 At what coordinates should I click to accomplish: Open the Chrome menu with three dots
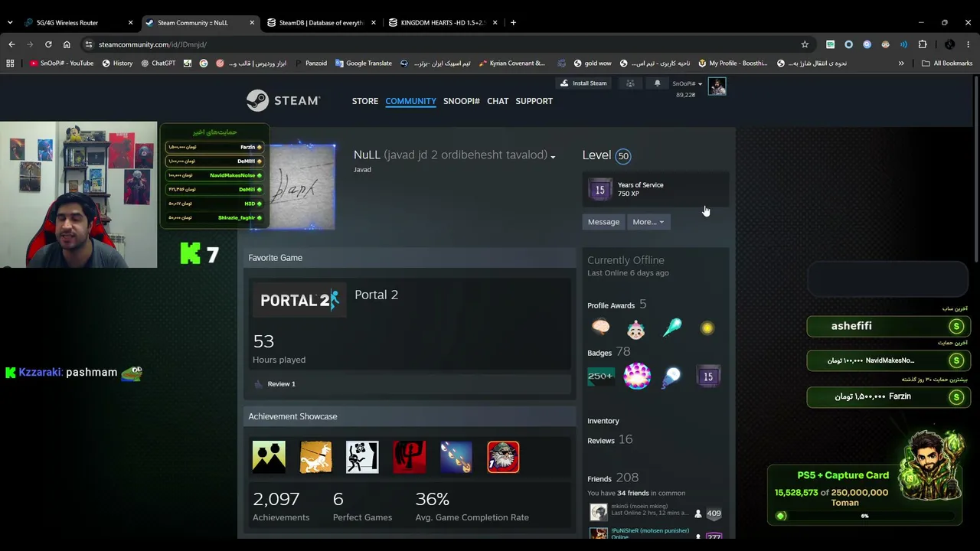pos(969,44)
